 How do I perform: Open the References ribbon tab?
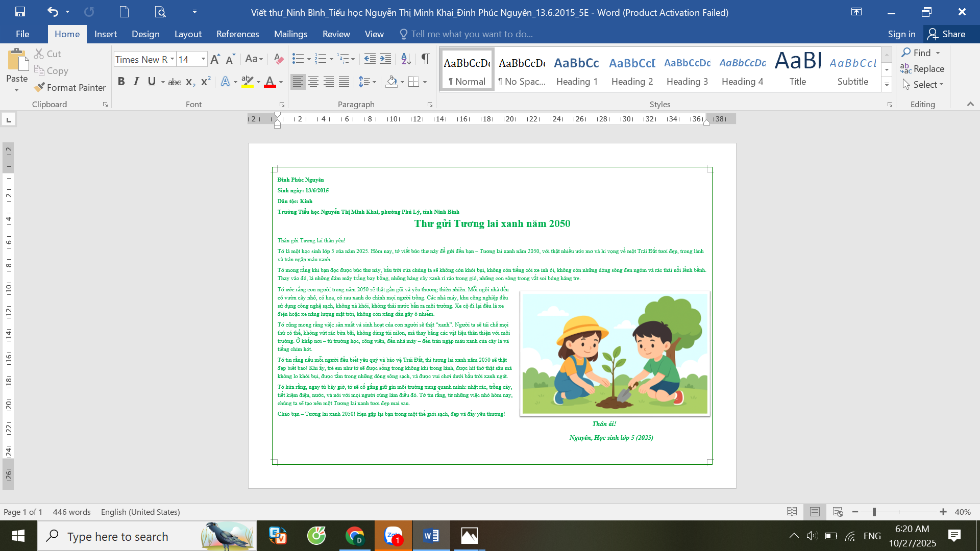click(237, 34)
